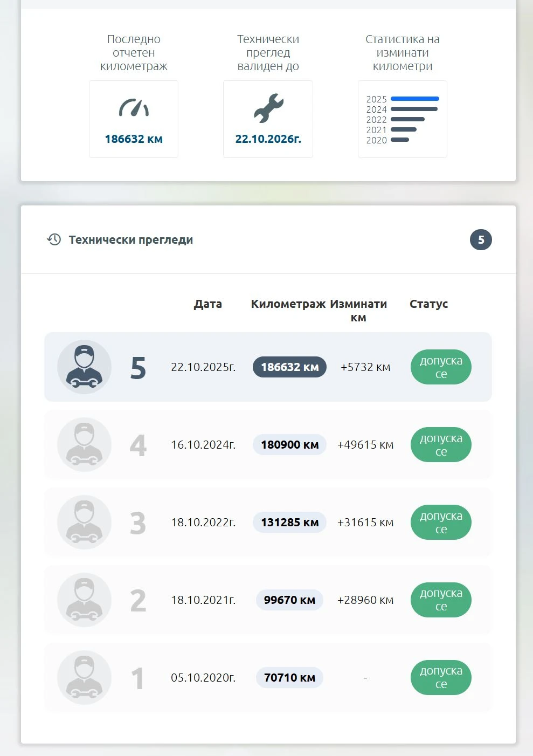Click the speedometer icon above 186632 км
Screen dimensions: 533x756
(x=134, y=108)
